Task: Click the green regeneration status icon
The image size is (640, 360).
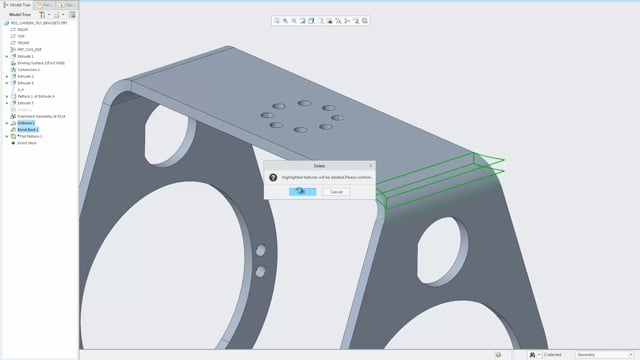Action: pyautogui.click(x=498, y=355)
